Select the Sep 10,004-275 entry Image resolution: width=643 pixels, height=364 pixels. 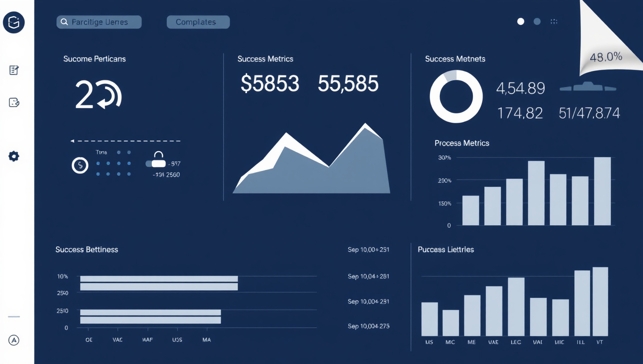click(x=368, y=326)
